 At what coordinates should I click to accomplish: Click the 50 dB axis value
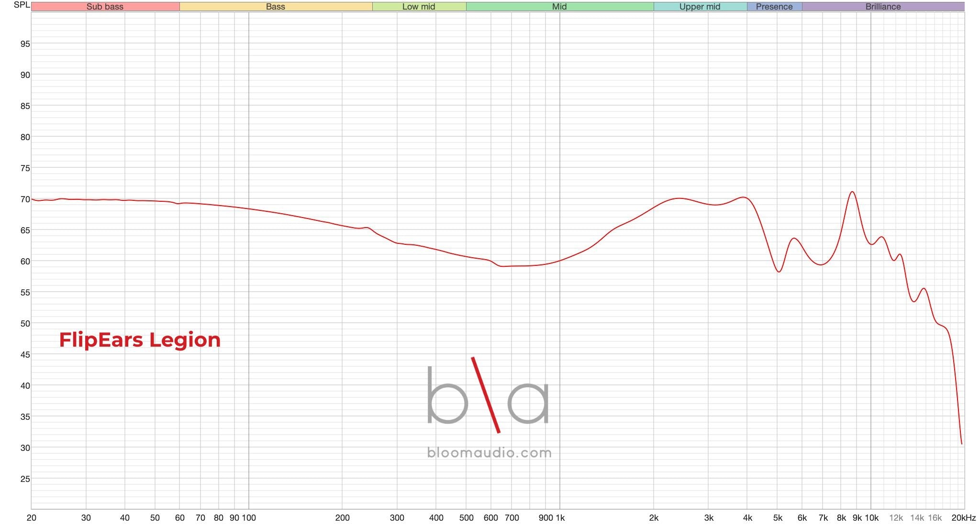point(25,324)
